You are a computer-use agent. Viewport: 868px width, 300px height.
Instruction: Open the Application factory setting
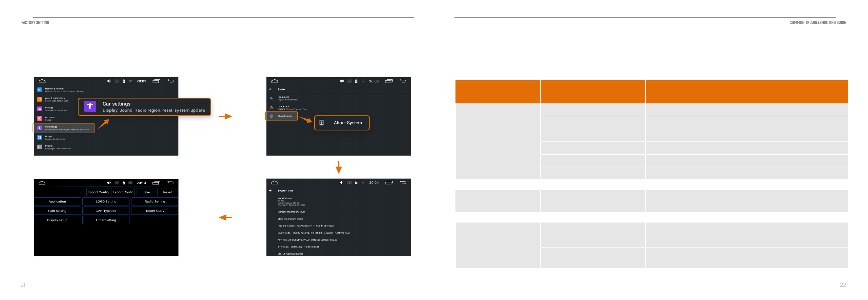(x=57, y=202)
